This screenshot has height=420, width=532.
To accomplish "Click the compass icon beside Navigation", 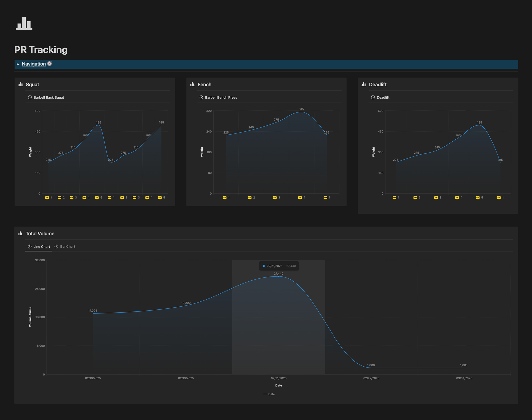I will click(50, 64).
